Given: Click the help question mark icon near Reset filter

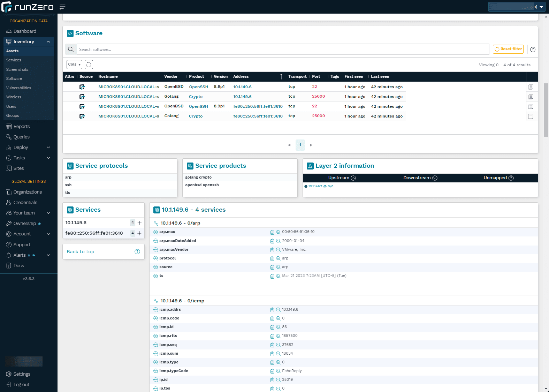Looking at the screenshot, I should 533,50.
